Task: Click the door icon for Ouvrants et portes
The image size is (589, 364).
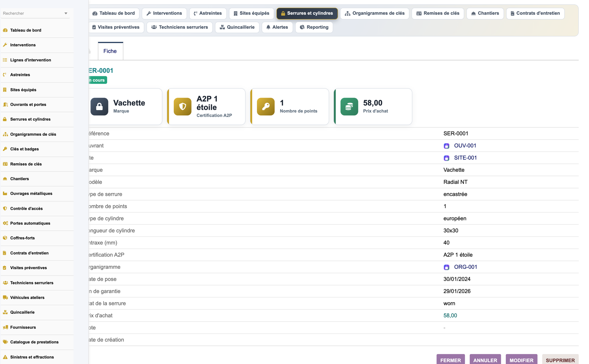Action: tap(5, 105)
